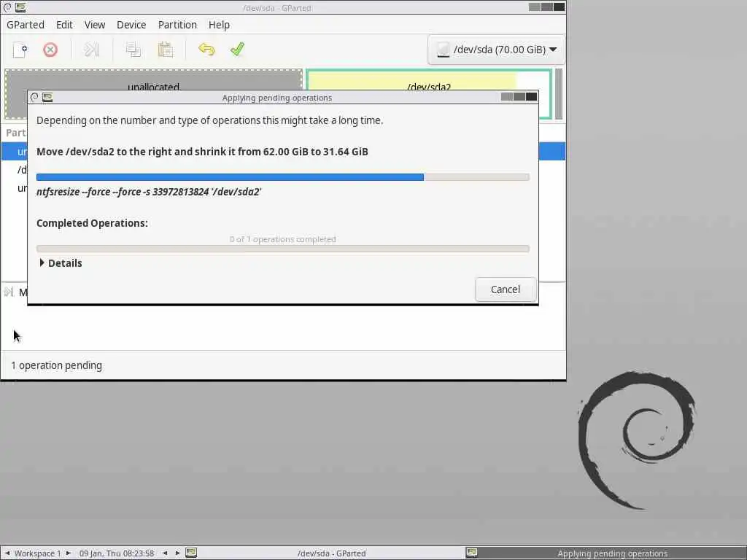Click the GParted main window menu icon
Viewport: 747px width, 560px height.
7,7
